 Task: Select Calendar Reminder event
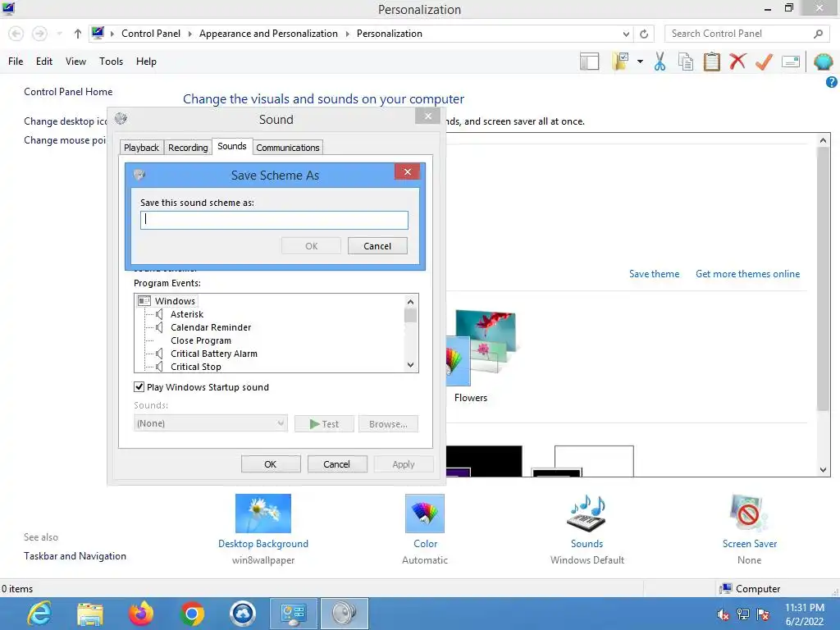click(211, 327)
